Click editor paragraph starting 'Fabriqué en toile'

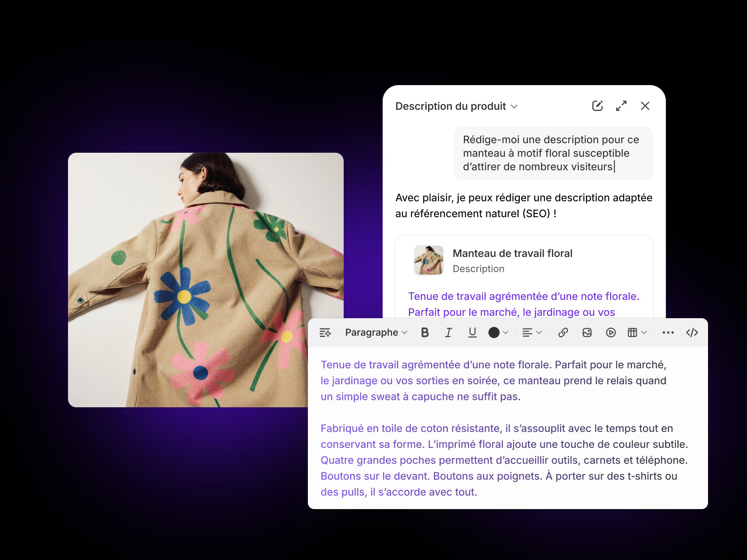pos(504,460)
